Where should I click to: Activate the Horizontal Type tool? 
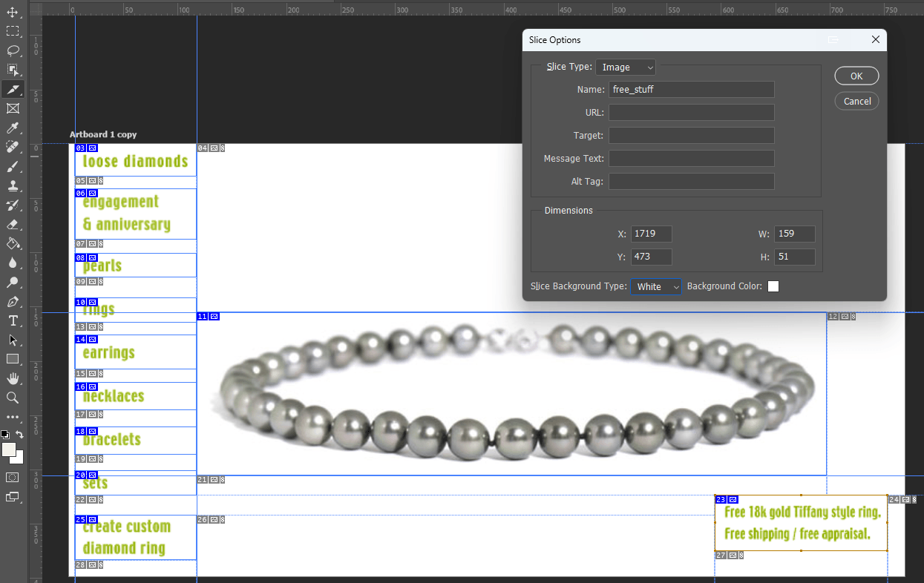click(13, 320)
